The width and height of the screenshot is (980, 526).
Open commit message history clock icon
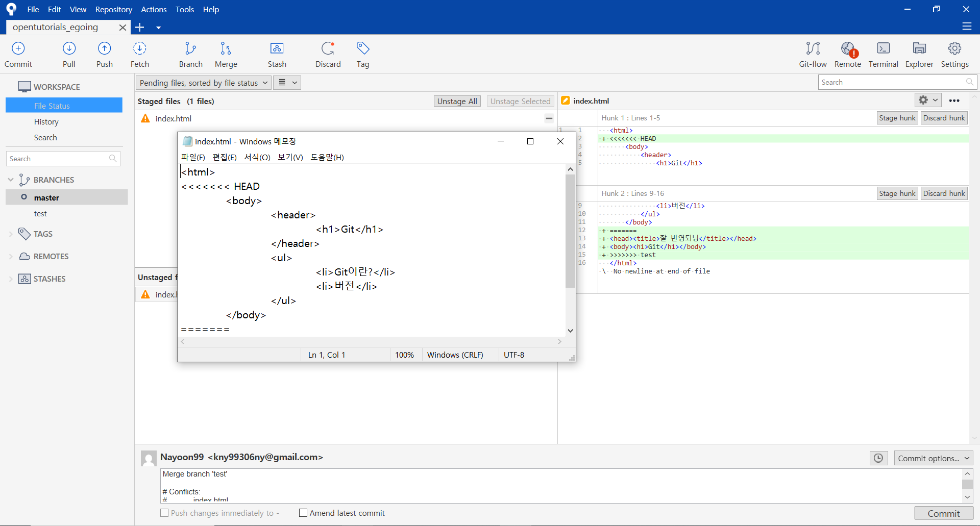tap(878, 458)
